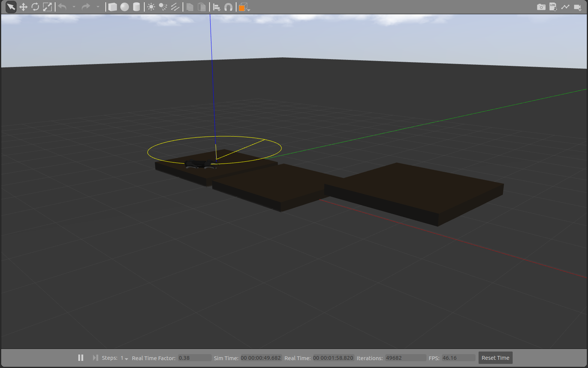Step the simulation forward once
This screenshot has width=588, height=368.
[x=95, y=358]
